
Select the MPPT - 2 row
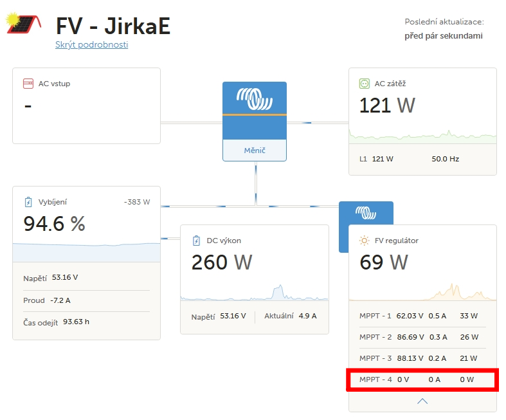[x=422, y=338]
